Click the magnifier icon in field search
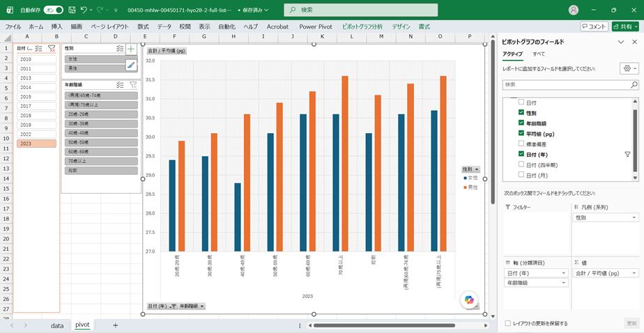Image resolution: width=644 pixels, height=333 pixels. point(634,84)
